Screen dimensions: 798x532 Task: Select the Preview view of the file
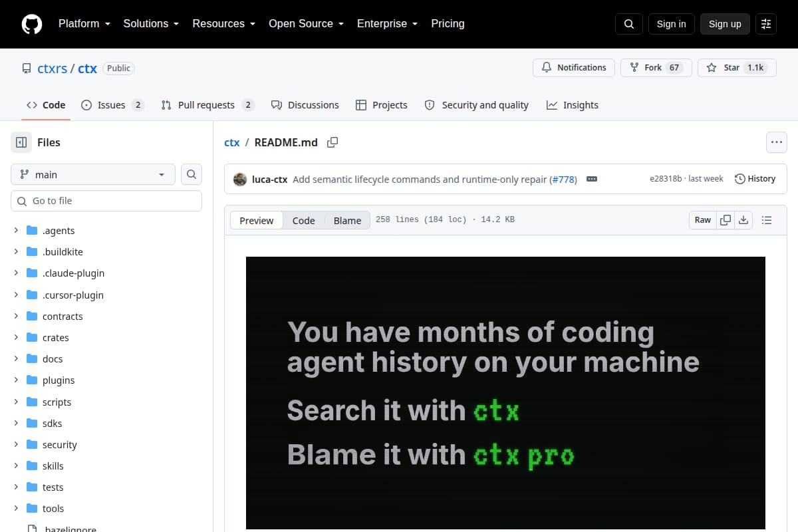(x=257, y=221)
